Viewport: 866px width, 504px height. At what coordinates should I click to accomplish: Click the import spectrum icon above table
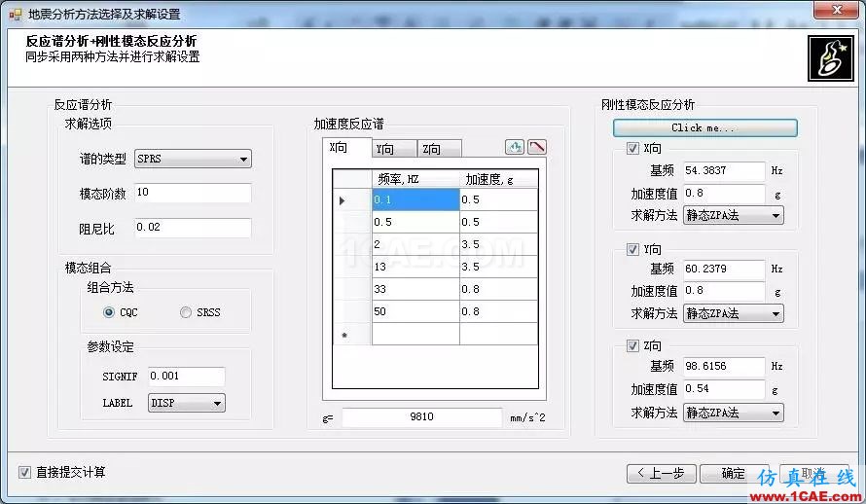(514, 147)
